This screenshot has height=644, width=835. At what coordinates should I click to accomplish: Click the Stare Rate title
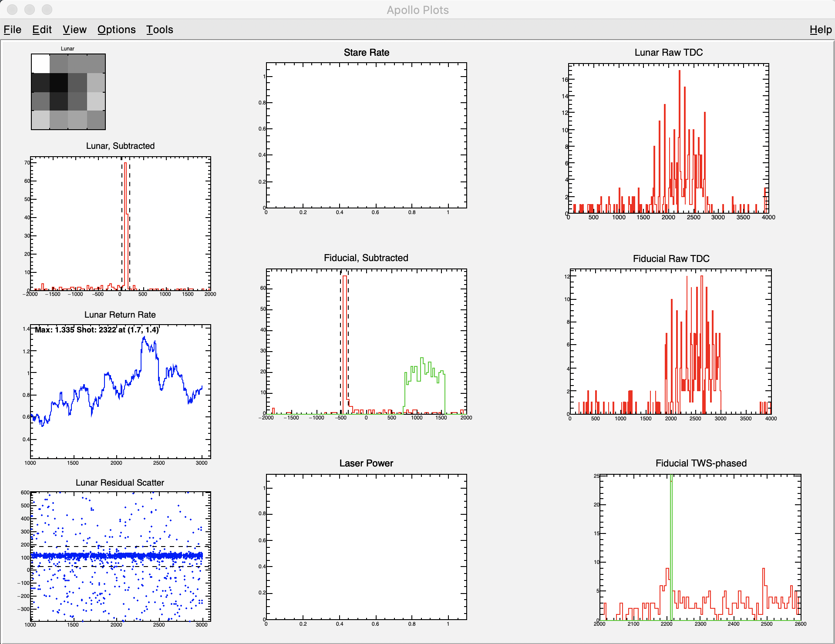point(367,53)
